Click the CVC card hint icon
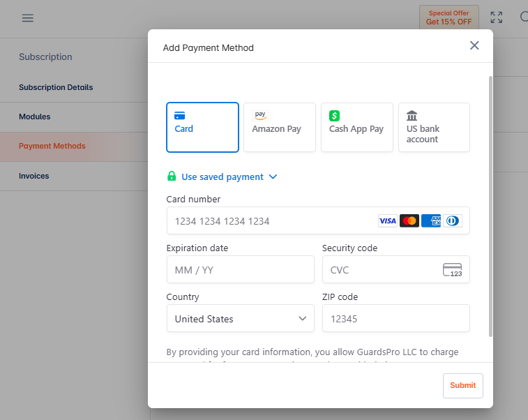Screen dimensions: 528x420 coord(452,270)
